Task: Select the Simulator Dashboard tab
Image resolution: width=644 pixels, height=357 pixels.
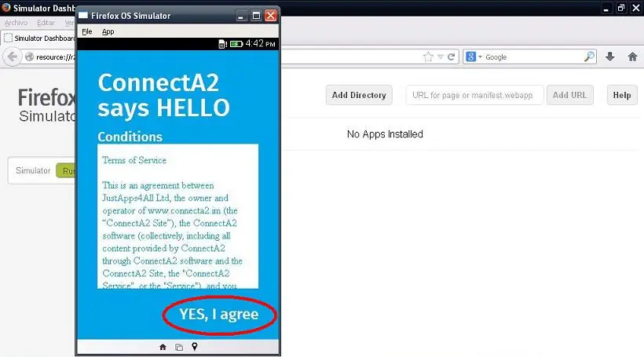Action: [x=39, y=38]
